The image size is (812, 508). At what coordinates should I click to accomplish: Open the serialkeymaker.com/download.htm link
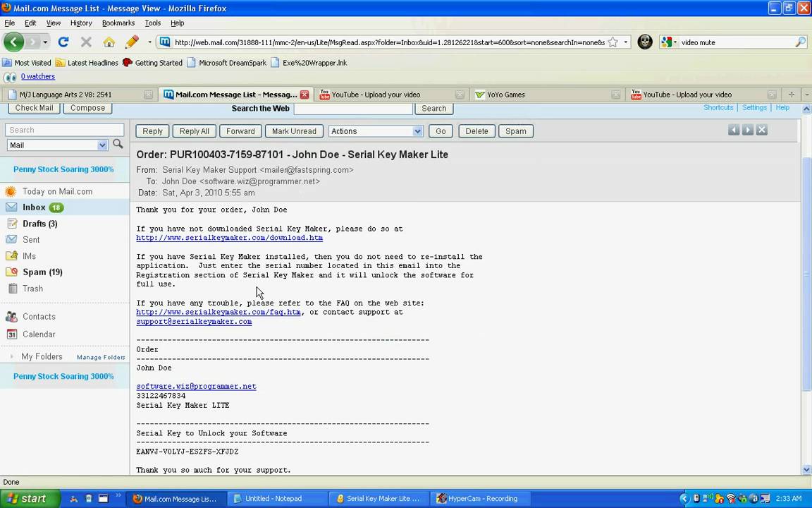tap(229, 238)
